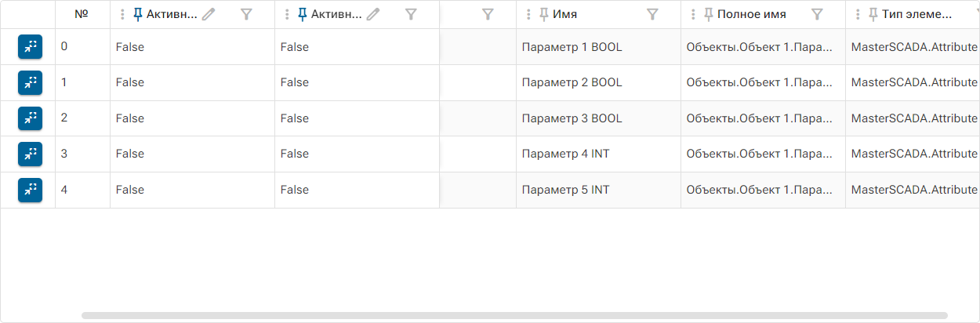Grab the drag handle of Полное имя column
This screenshot has height=323, width=980.
pos(692,14)
